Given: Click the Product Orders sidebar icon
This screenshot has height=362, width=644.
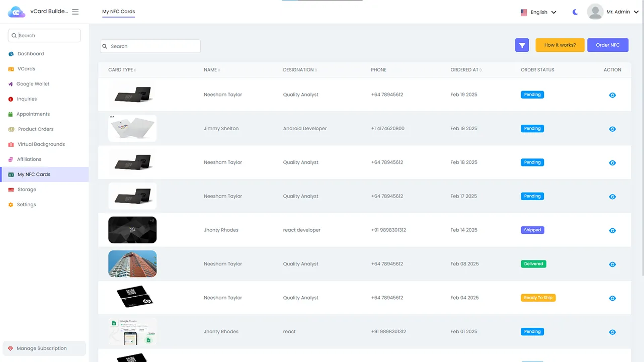Looking at the screenshot, I should click(11, 129).
